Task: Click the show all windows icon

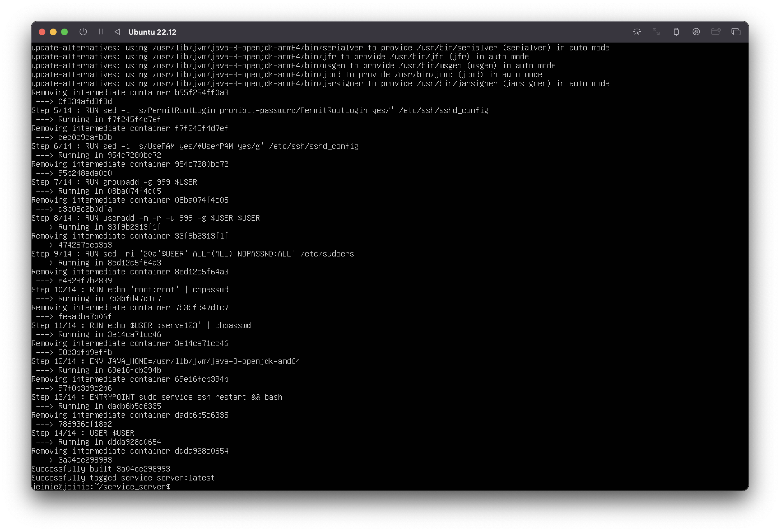Action: point(736,32)
